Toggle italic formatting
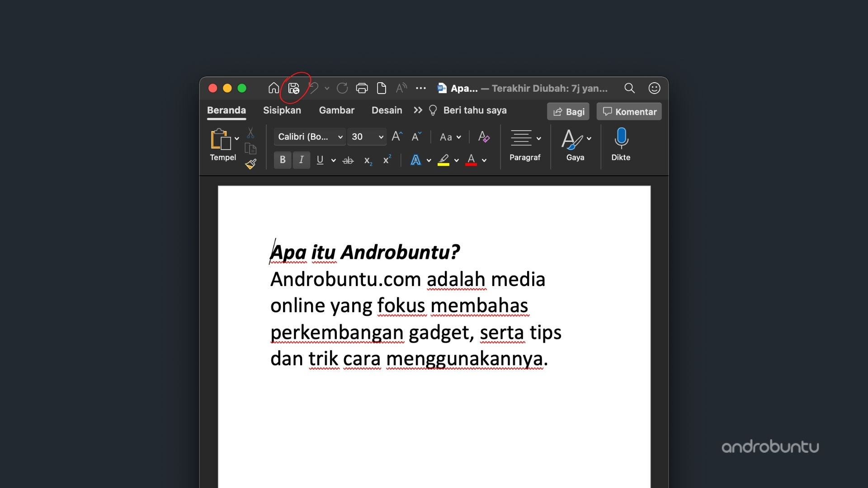The image size is (868, 488). 301,160
